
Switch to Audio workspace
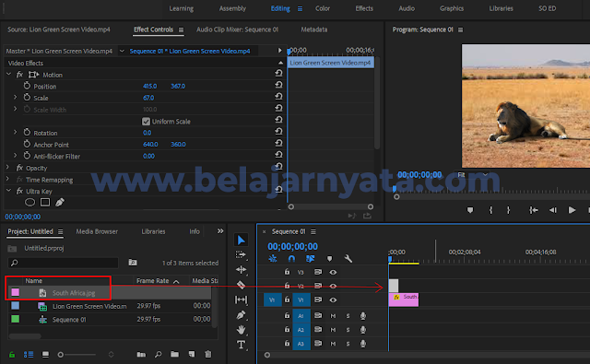pyautogui.click(x=407, y=8)
